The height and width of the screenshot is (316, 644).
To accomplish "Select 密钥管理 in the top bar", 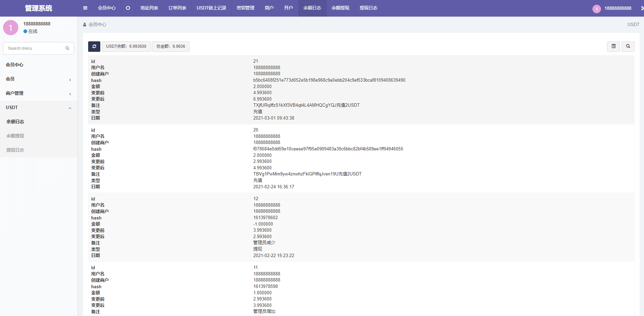I will tap(245, 8).
